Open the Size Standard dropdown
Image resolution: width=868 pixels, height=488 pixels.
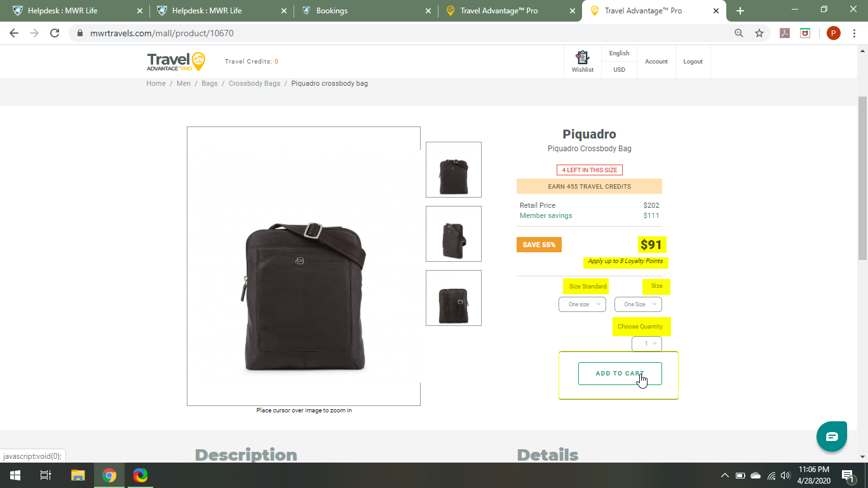coord(582,304)
